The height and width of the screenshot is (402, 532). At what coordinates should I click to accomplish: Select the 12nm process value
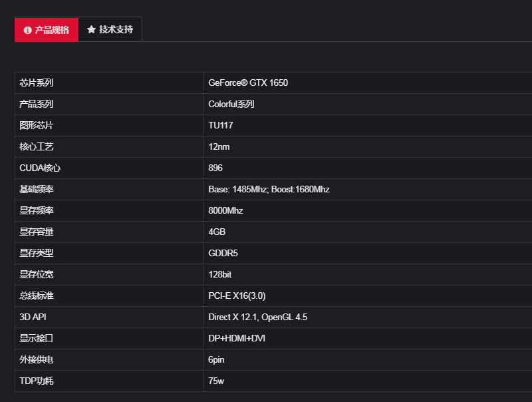click(x=219, y=146)
